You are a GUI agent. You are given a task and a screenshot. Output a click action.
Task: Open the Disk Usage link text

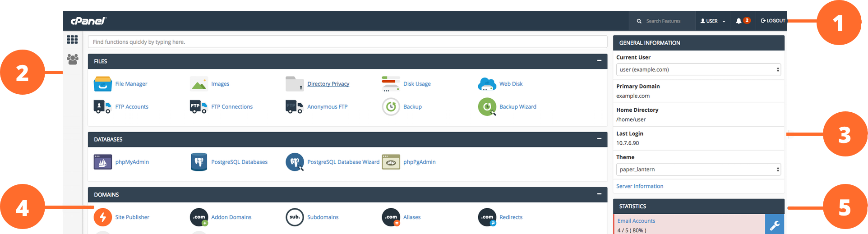[417, 84]
